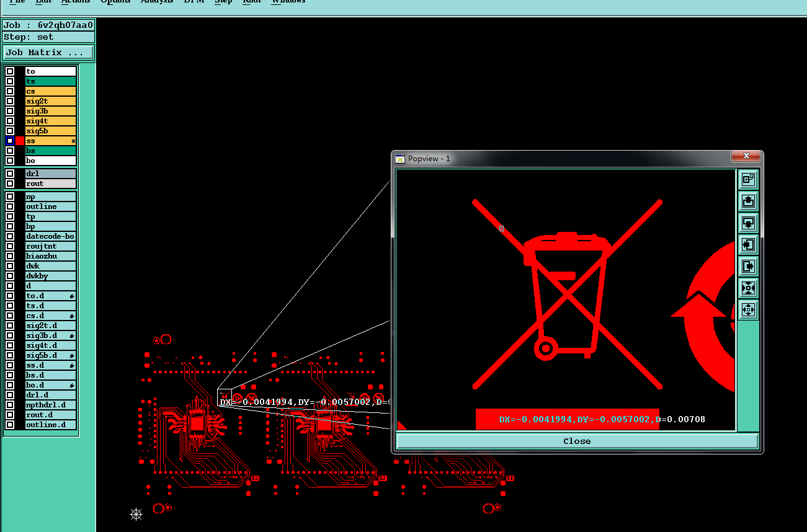This screenshot has height=532, width=807.
Task: Toggle the 'outline.d' layer checkbox
Action: click(x=10, y=425)
